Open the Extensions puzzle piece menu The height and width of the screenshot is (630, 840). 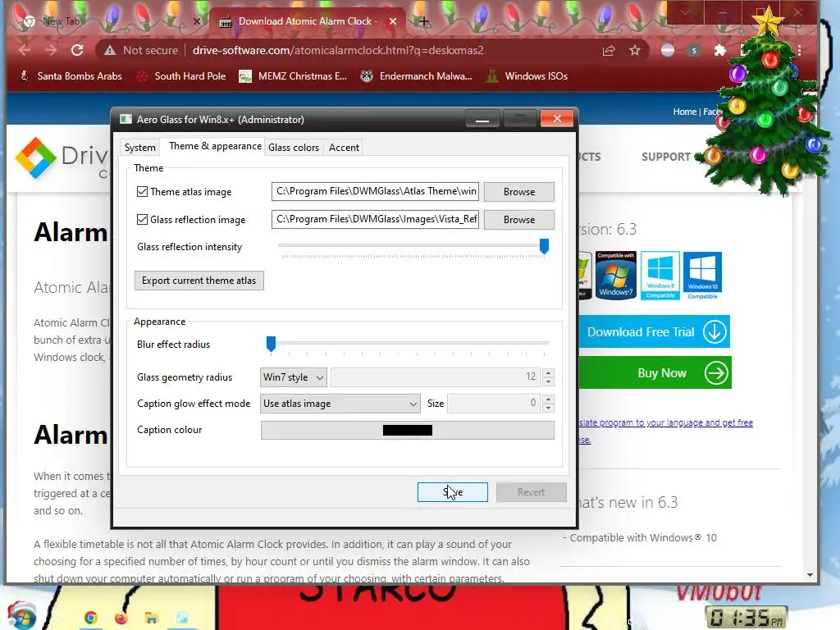[720, 50]
